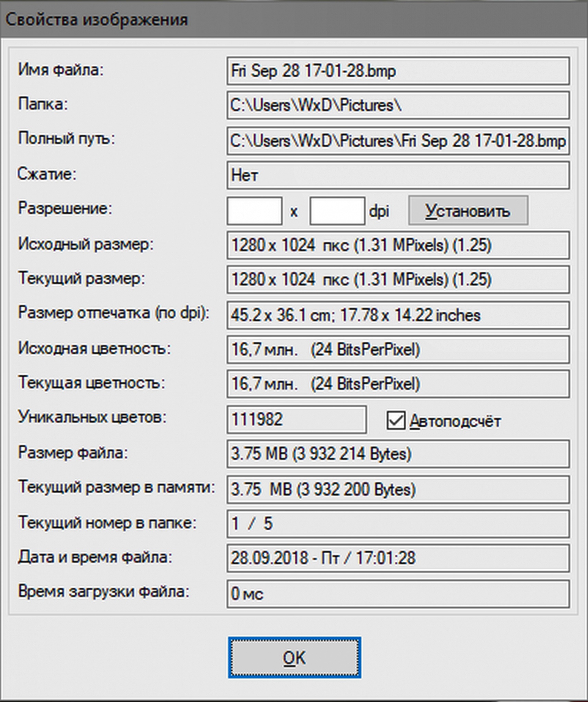Click the folder path field C:\Users\WxD\Pictures\
Viewport: 588px width, 702px height.
(x=398, y=105)
